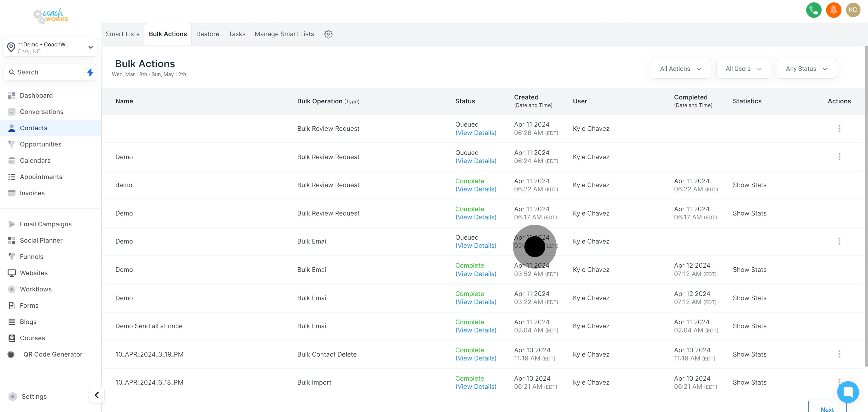View Details of Demo Send all at once
This screenshot has height=412, width=868.
coord(476,330)
